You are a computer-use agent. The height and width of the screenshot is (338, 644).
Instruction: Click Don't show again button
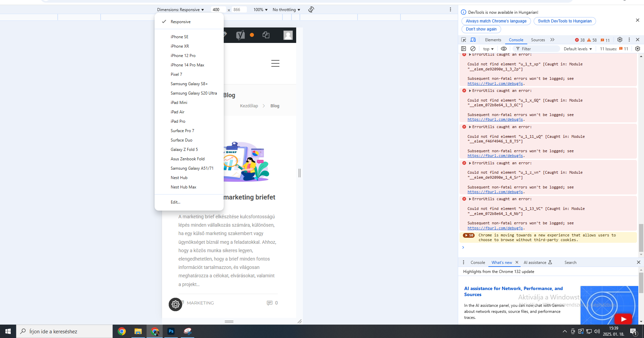click(481, 29)
